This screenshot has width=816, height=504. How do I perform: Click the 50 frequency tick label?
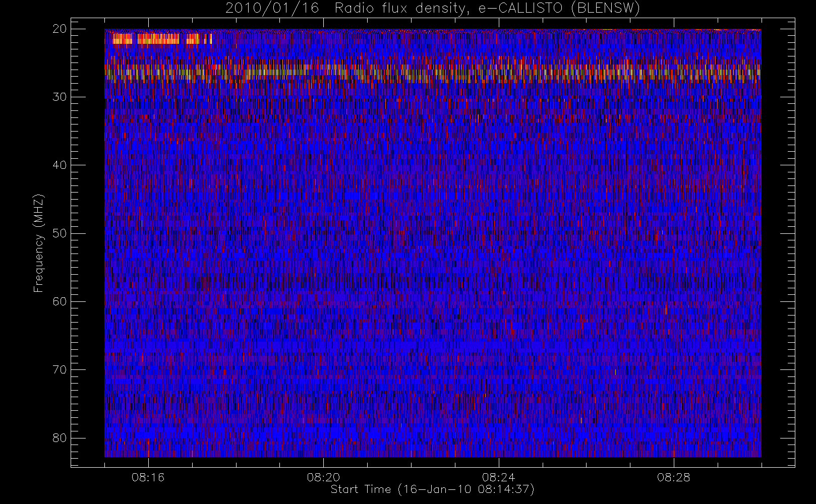[x=60, y=233]
